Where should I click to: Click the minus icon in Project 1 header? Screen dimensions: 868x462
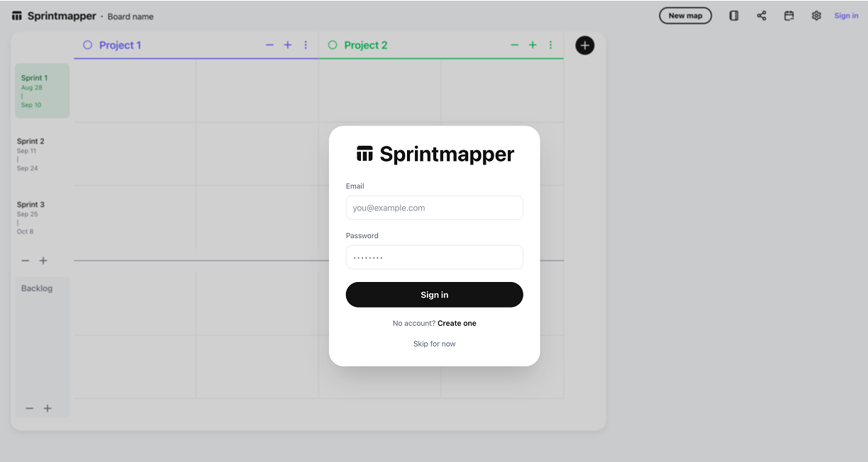[x=269, y=45]
